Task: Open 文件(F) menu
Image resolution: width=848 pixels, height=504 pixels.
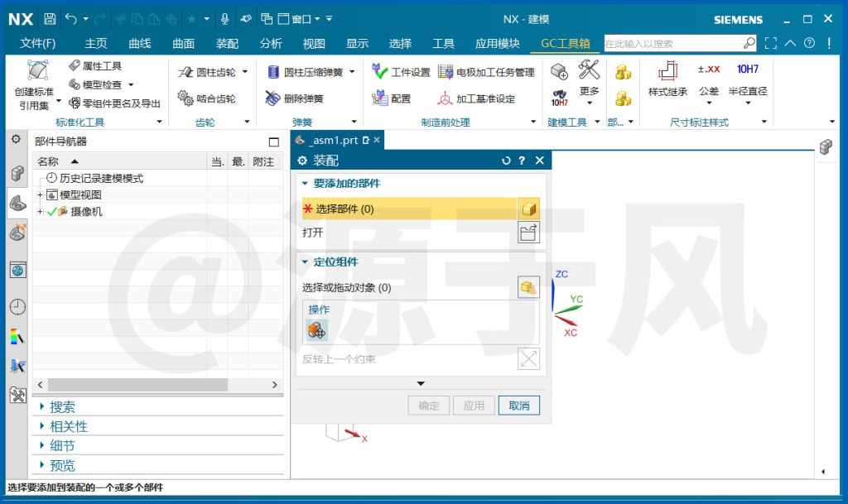Action: point(38,43)
